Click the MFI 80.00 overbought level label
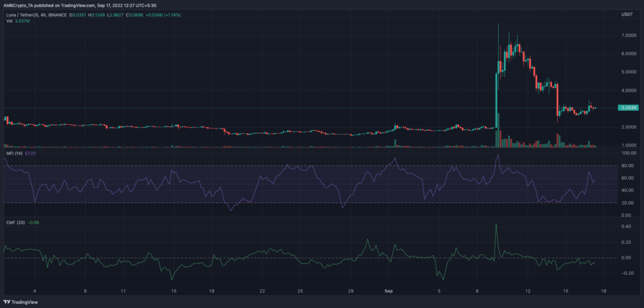 (x=628, y=165)
